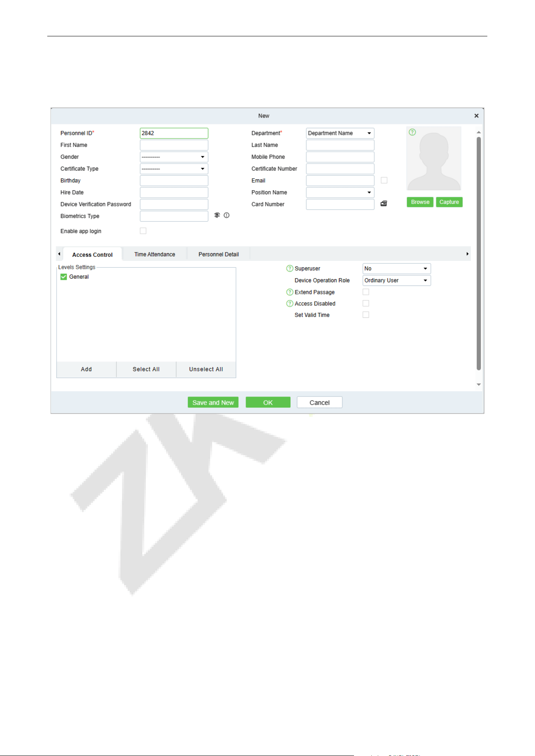The height and width of the screenshot is (756, 535).
Task: Toggle the checkbox beside Email field
Action: click(x=384, y=181)
